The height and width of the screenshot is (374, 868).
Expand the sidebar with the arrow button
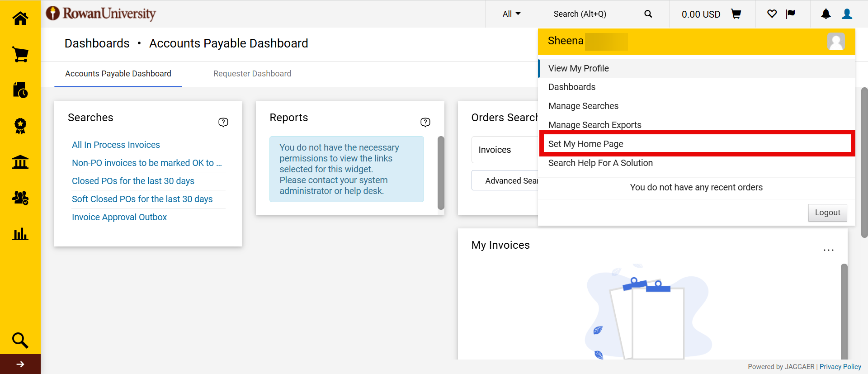(20, 364)
